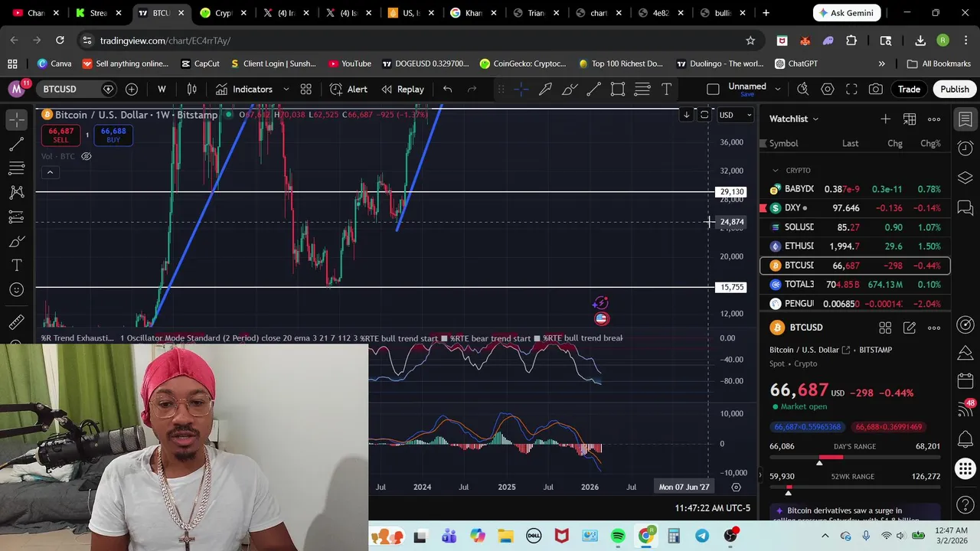Click the 66,687 SELL button

click(x=60, y=135)
